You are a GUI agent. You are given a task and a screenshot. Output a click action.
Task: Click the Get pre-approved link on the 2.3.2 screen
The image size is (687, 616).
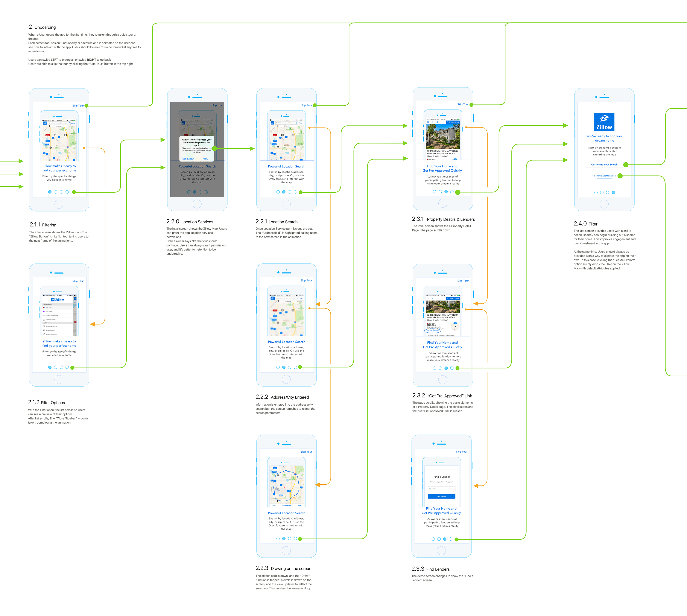[x=433, y=331]
